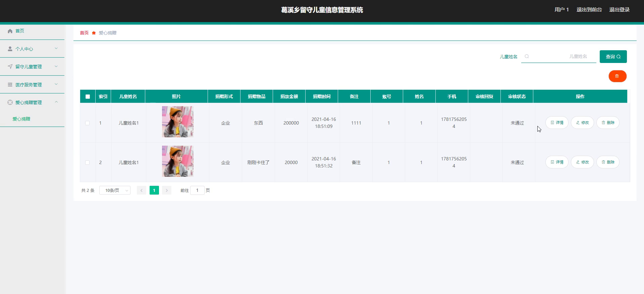Screen dimensions: 644x294
Task: Open the 10条/页 page size dropdown
Action: (x=115, y=190)
